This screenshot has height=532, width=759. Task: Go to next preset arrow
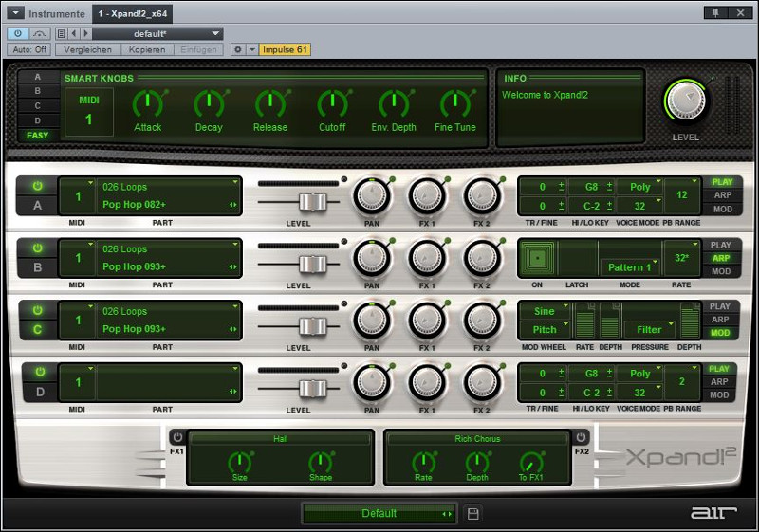click(x=85, y=34)
